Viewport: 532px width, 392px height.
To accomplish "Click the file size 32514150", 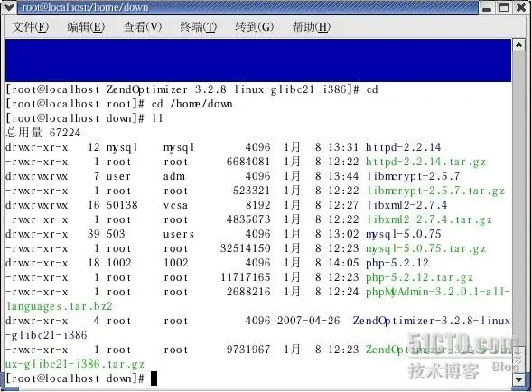I will (245, 248).
